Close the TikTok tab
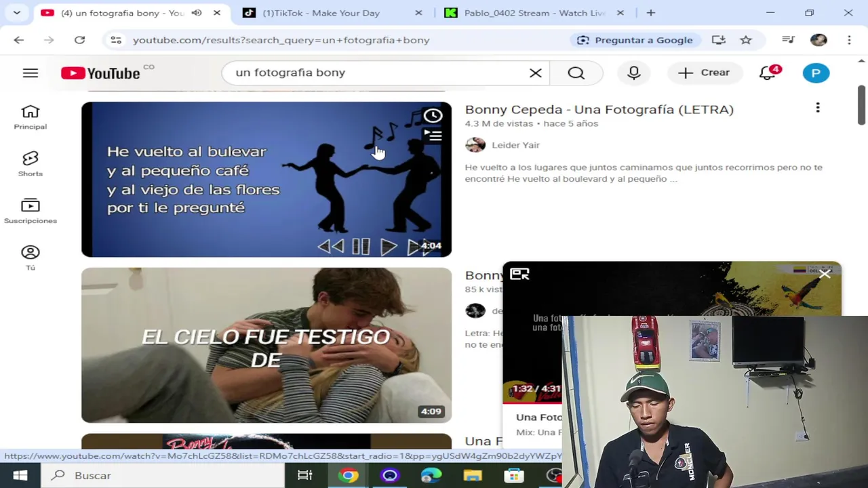This screenshot has height=488, width=868. (418, 13)
